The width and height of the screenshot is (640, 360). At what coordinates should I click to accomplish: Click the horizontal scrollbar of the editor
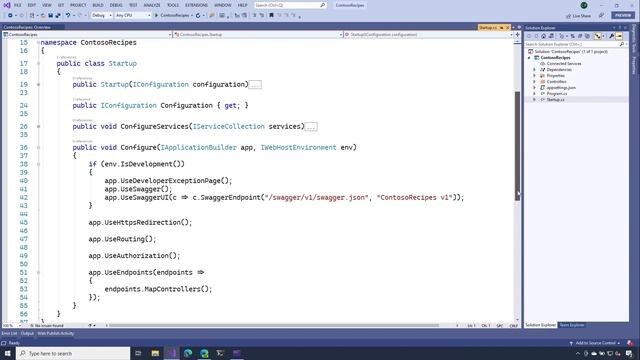pyautogui.click(x=273, y=326)
